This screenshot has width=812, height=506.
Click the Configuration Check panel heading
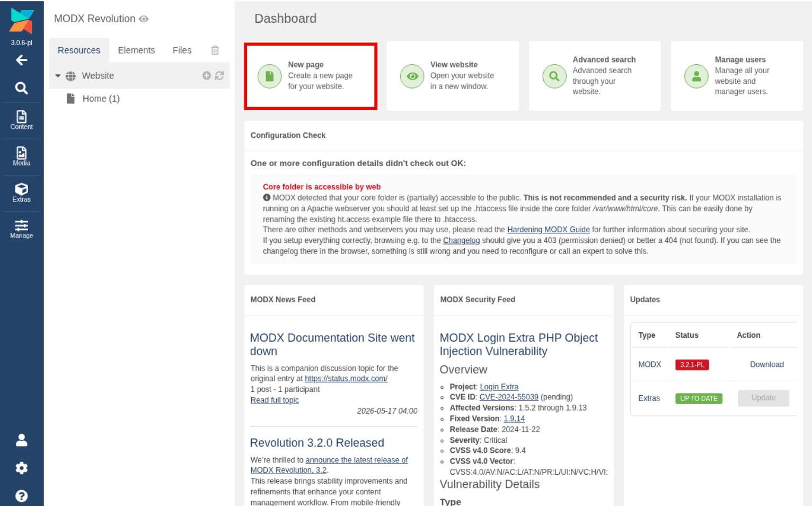coord(288,136)
